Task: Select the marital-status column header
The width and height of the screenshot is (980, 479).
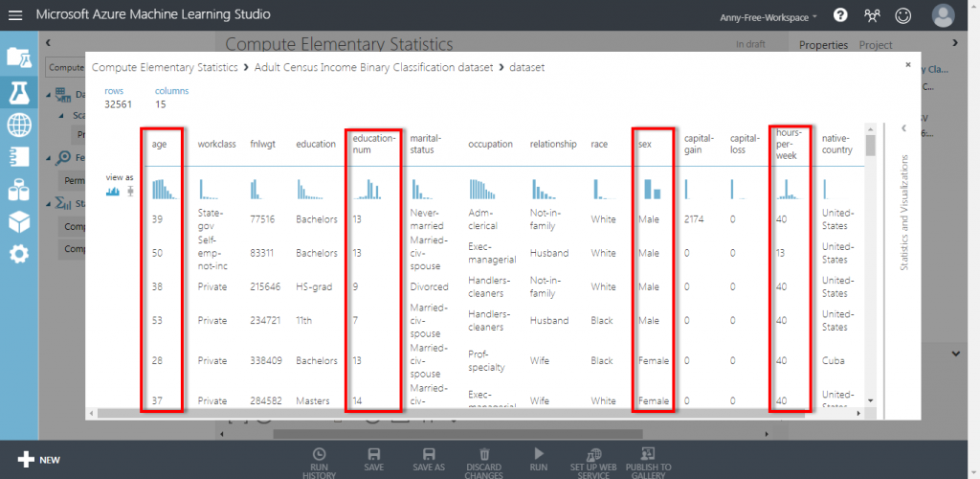Action: pyautogui.click(x=425, y=144)
